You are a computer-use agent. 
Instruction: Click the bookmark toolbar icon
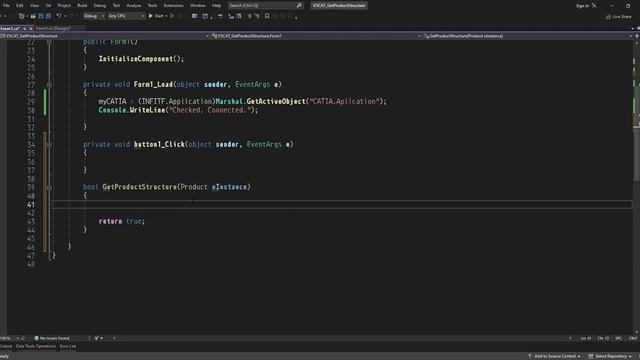coord(267,16)
